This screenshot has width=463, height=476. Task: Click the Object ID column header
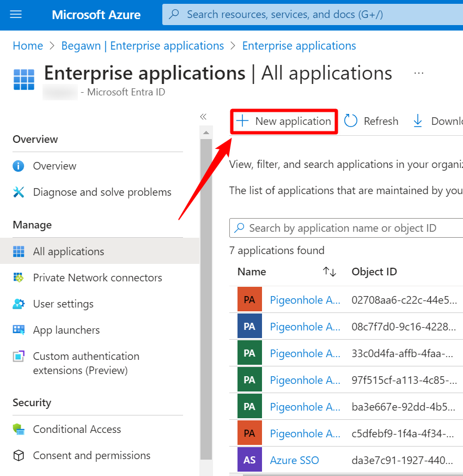click(374, 272)
